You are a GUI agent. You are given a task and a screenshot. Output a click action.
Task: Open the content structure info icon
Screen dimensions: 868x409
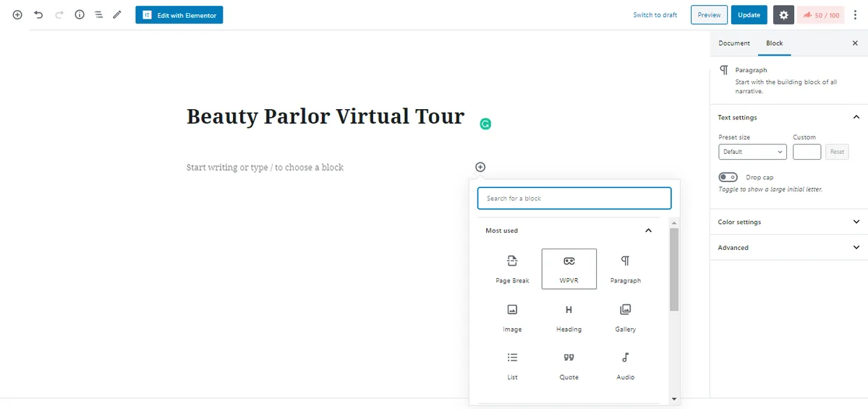(x=80, y=14)
